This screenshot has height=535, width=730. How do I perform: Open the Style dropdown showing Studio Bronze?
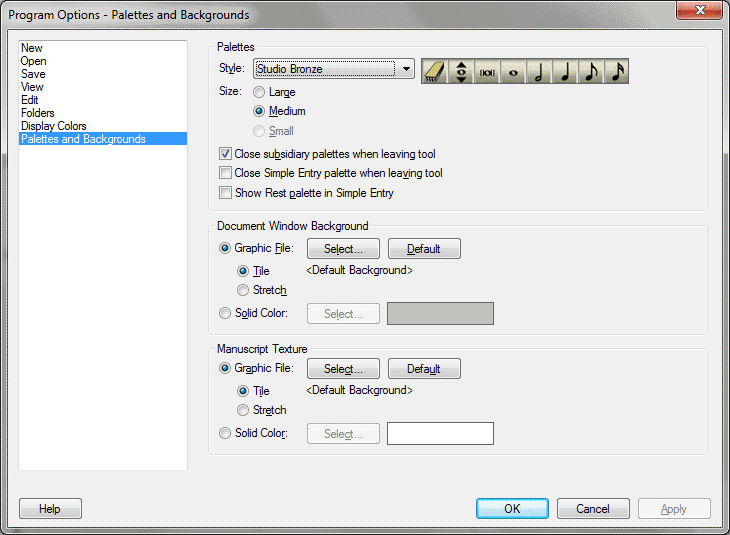click(334, 69)
